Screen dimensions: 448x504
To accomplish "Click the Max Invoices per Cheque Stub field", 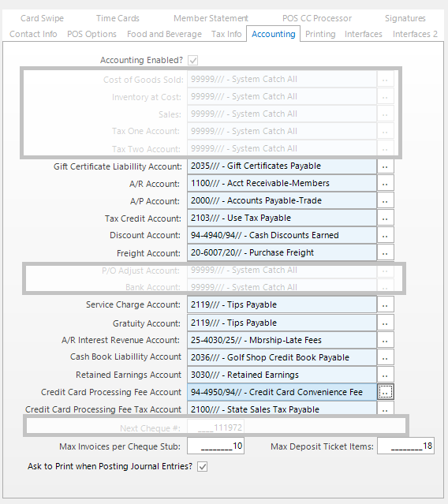I will click(x=215, y=446).
